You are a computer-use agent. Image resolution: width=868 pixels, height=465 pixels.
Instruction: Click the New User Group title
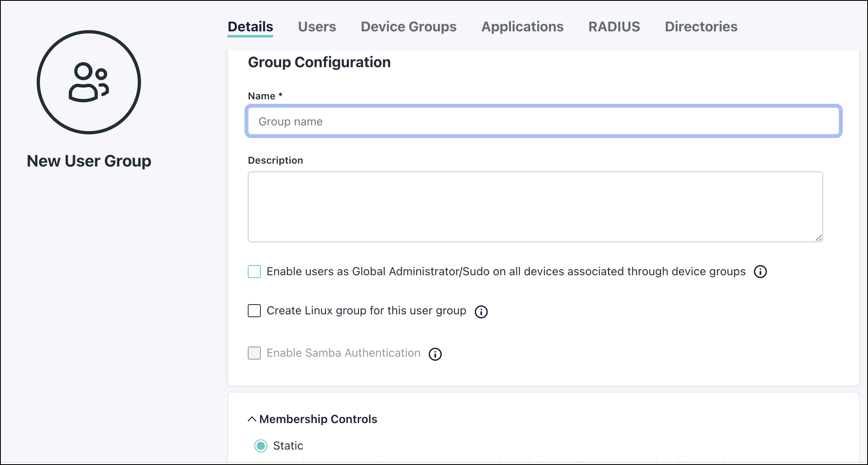click(89, 161)
